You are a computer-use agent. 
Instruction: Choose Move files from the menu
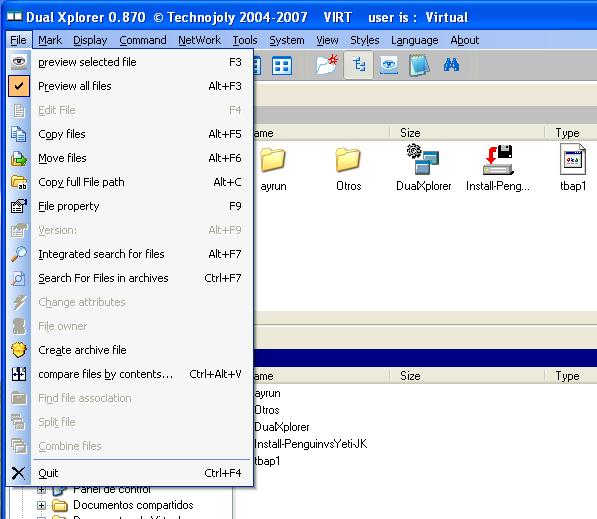142,158
